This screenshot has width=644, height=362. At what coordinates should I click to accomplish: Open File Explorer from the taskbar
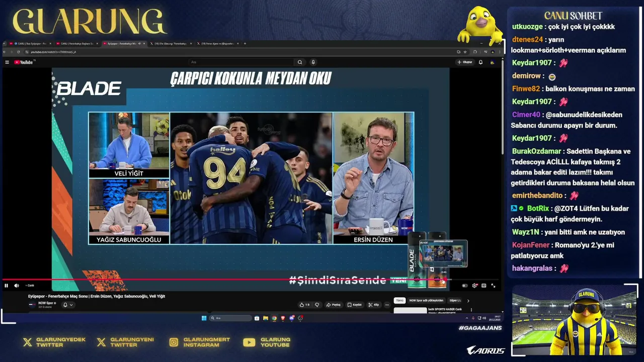[x=265, y=318]
